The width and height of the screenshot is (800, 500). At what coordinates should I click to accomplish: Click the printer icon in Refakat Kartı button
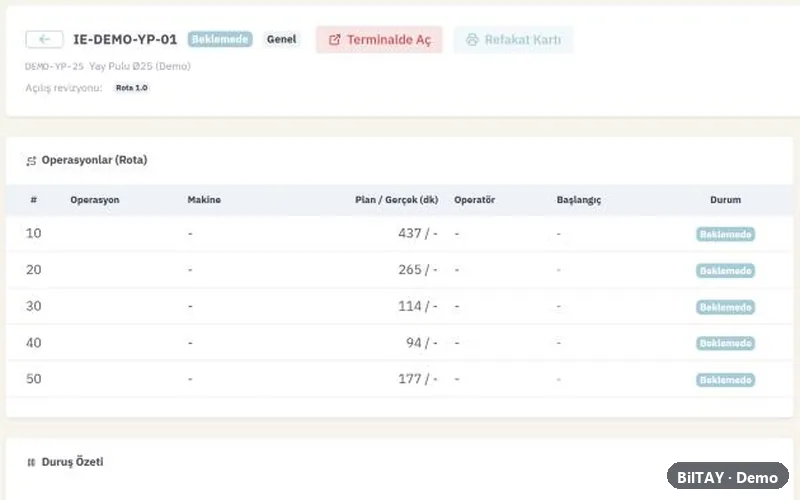pyautogui.click(x=472, y=40)
